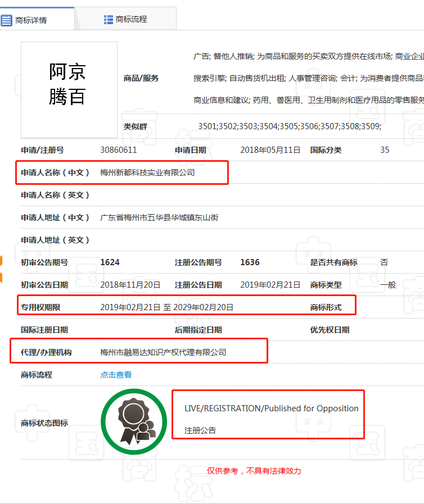Click registration number 30860611
This screenshot has height=504, width=424.
pyautogui.click(x=118, y=150)
